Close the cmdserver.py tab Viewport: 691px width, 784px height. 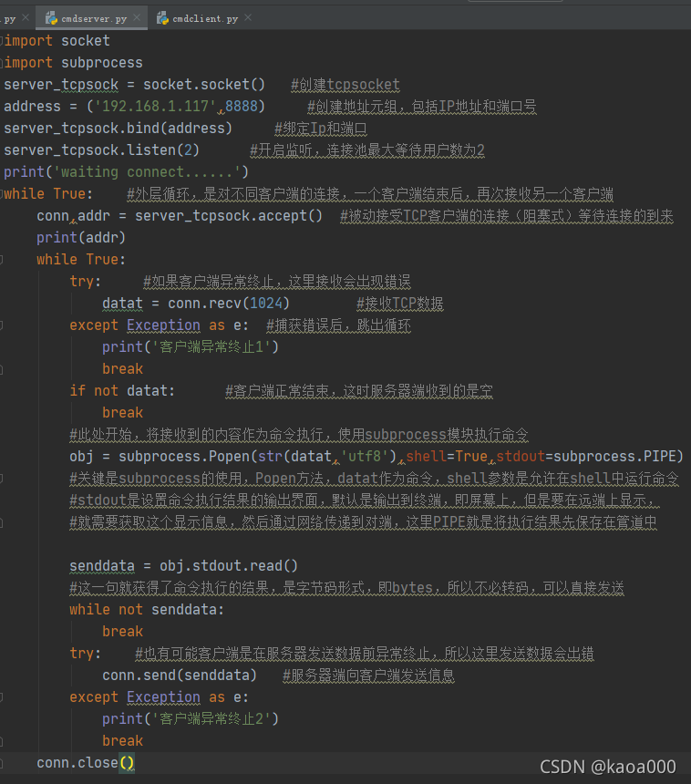tap(137, 17)
